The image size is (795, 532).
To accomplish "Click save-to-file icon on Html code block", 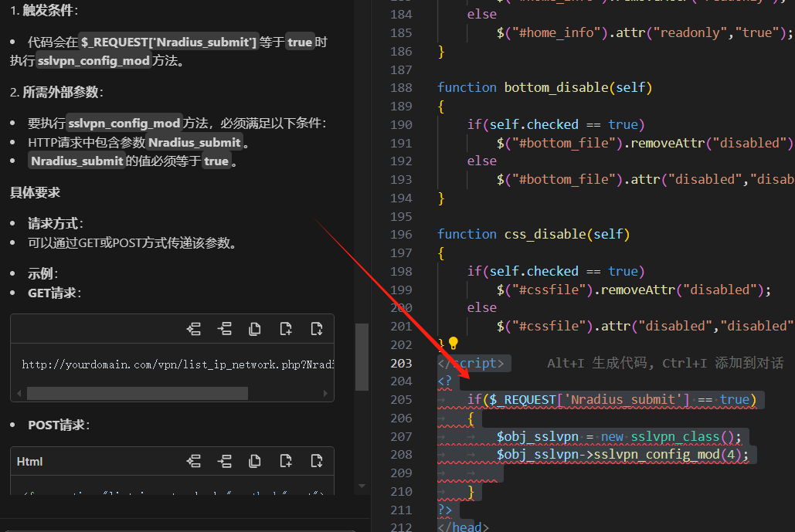I will point(317,461).
